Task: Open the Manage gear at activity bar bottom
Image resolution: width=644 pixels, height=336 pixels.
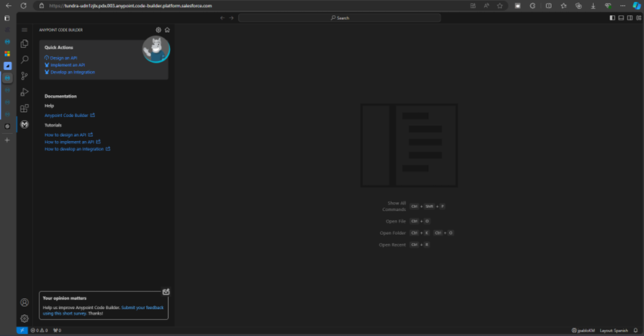Action: point(25,319)
